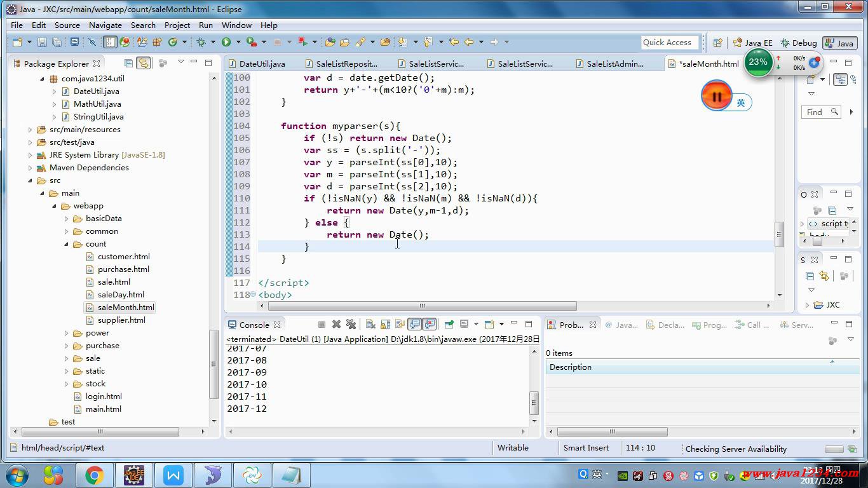The width and height of the screenshot is (868, 488).
Task: Click the Save All toolbar icon
Action: (x=57, y=42)
